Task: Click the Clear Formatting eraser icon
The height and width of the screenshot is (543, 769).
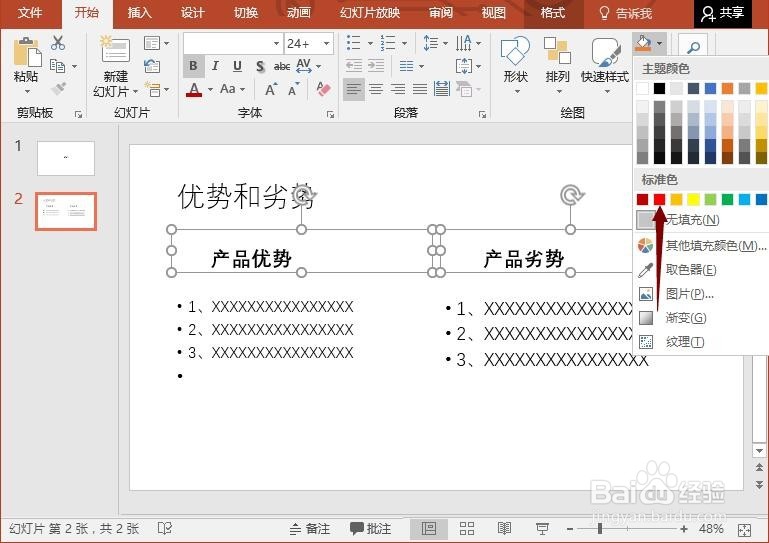Action: 323,89
